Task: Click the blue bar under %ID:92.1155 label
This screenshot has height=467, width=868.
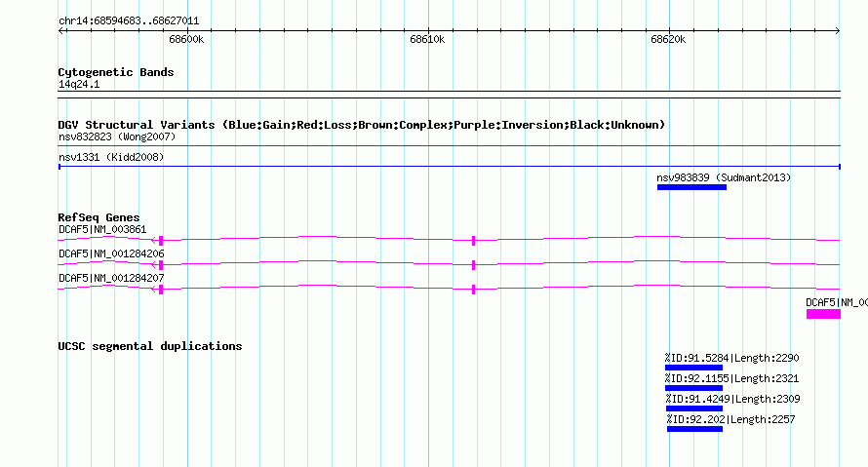Action: coord(693,388)
